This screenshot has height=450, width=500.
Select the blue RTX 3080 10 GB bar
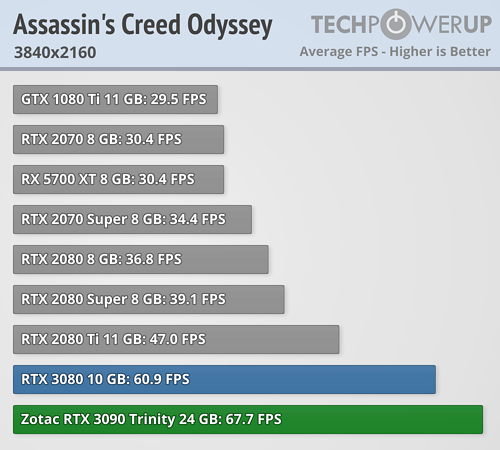pyautogui.click(x=224, y=379)
